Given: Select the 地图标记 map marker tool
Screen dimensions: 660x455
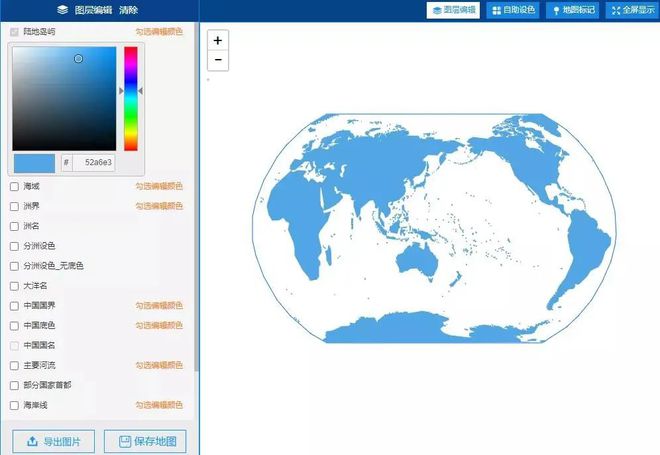Looking at the screenshot, I should click(572, 10).
